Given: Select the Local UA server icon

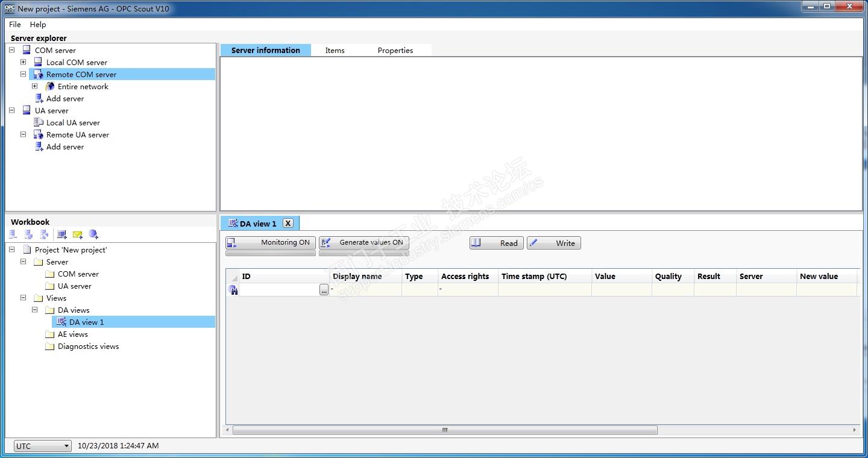Looking at the screenshot, I should tap(38, 122).
